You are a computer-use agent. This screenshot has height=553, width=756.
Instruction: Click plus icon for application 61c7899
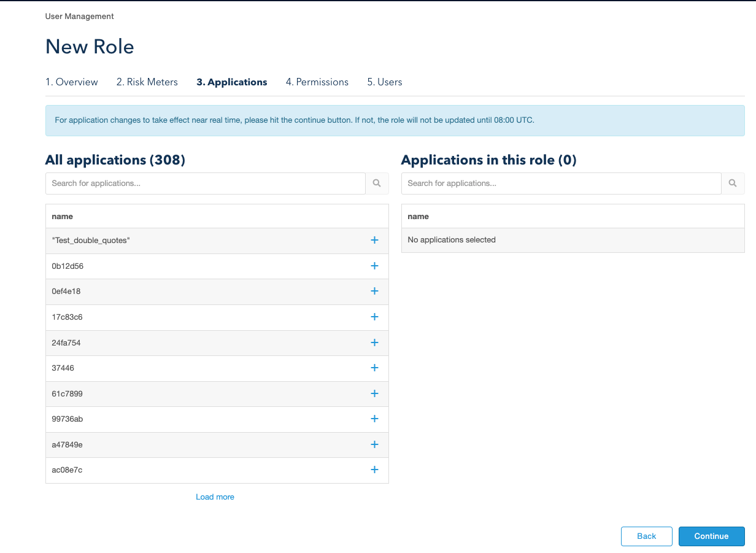click(374, 394)
